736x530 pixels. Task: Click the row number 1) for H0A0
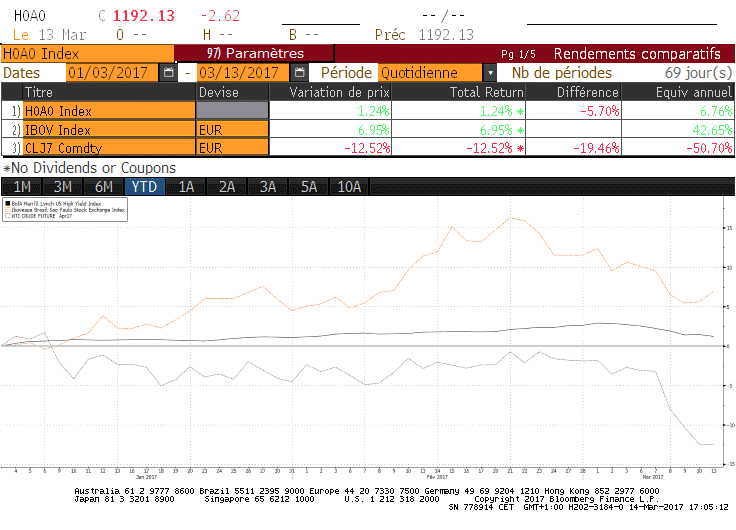[x=16, y=111]
